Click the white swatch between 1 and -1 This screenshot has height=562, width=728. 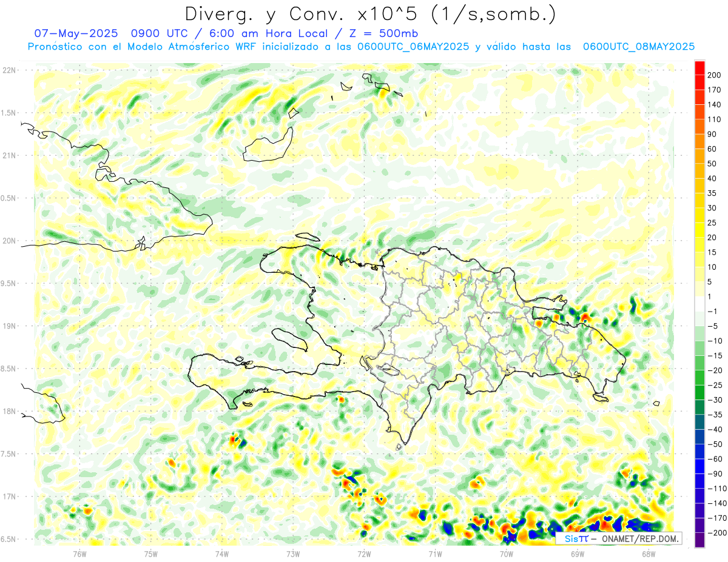[x=699, y=304]
